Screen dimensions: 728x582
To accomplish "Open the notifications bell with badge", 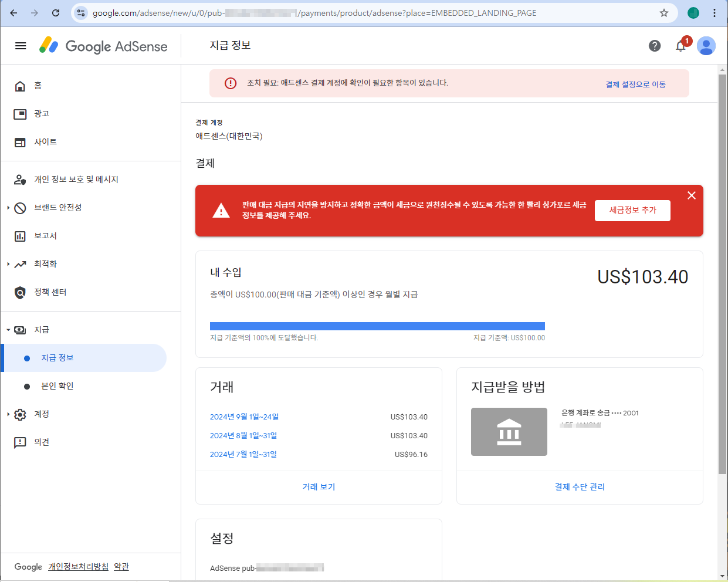I will pyautogui.click(x=680, y=46).
